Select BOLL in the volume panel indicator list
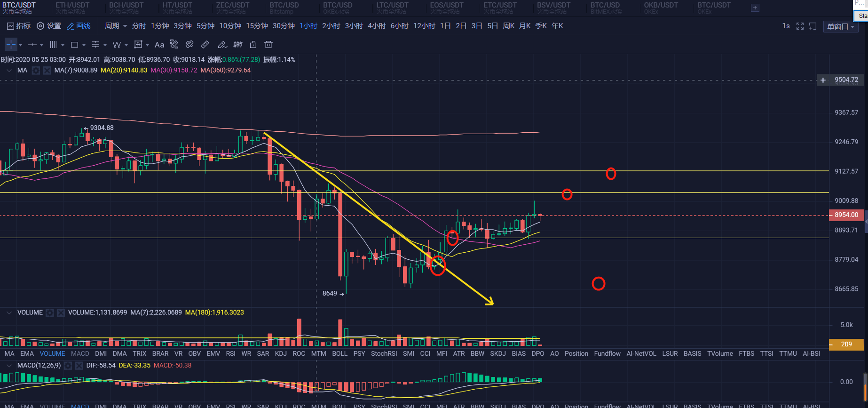 point(339,354)
